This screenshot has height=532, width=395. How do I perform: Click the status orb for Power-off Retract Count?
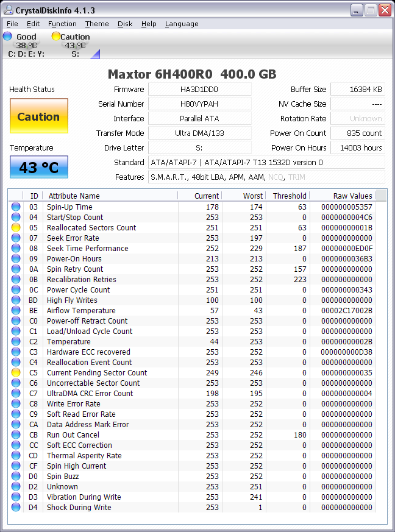tap(16, 321)
